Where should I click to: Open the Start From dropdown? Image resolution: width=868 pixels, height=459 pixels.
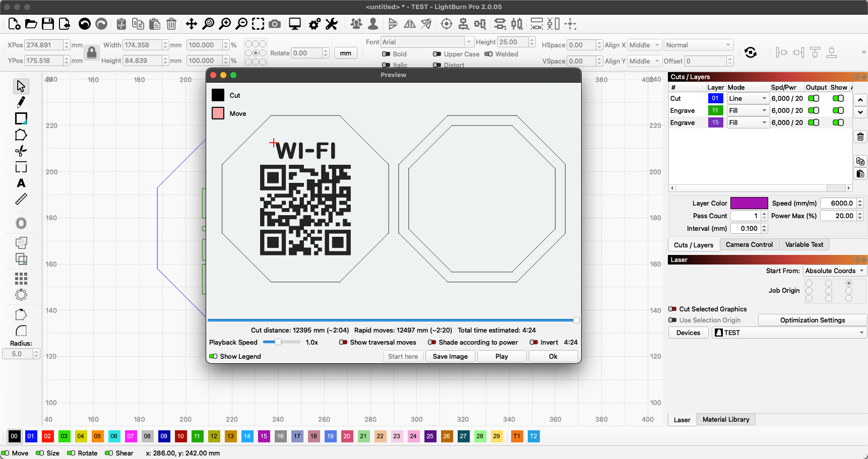pyautogui.click(x=834, y=271)
